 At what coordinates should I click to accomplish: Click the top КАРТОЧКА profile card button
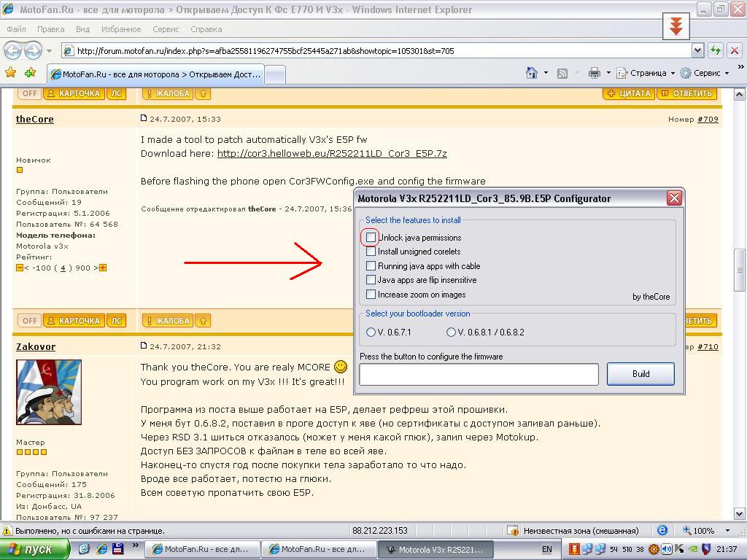(74, 93)
